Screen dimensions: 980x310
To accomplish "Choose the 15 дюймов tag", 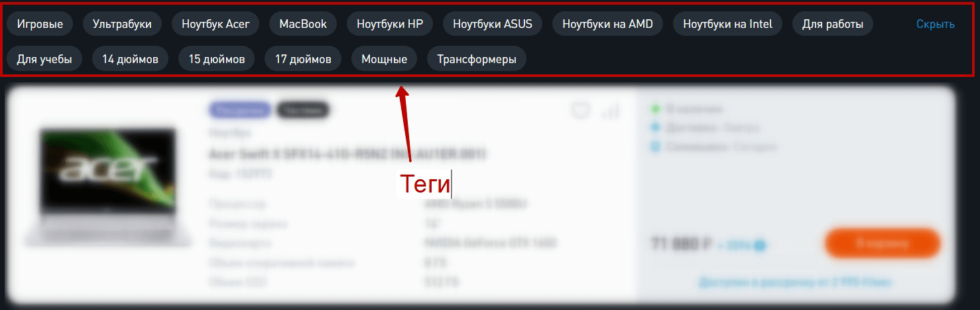I will click(x=217, y=59).
